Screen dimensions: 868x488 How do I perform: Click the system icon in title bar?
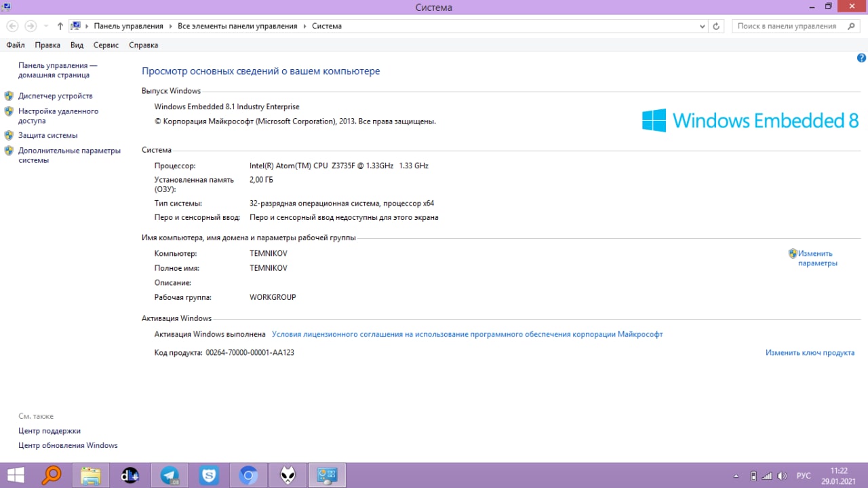point(5,6)
